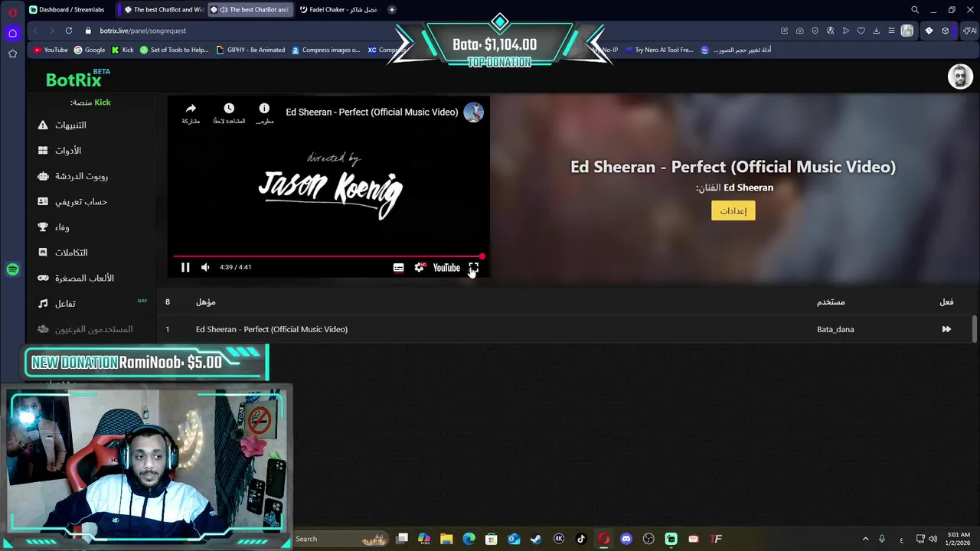Open the YouTube bookmark

coord(51,50)
